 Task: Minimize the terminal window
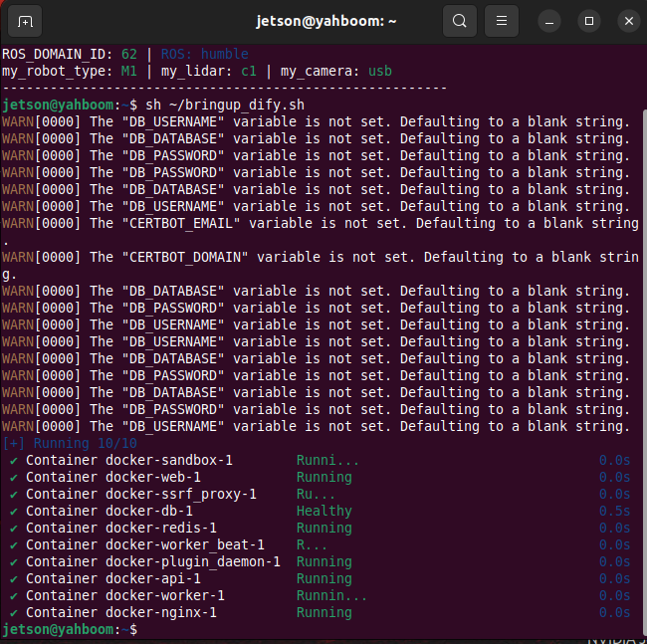point(549,21)
